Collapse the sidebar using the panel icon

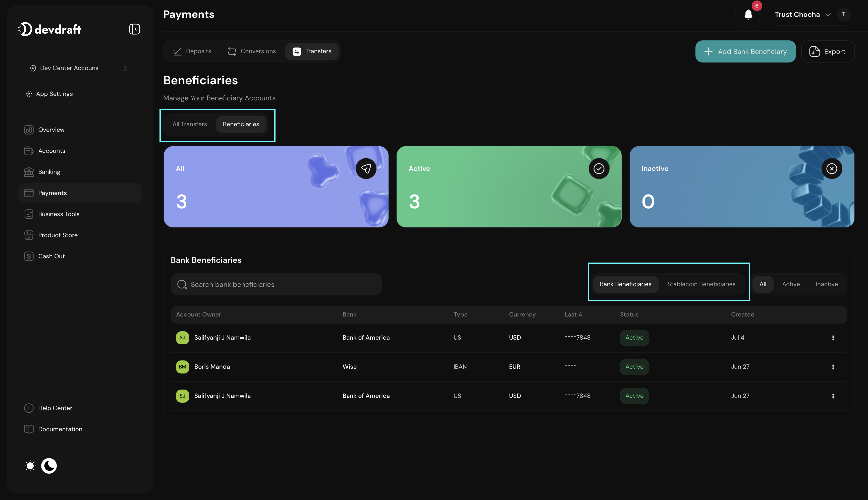pyautogui.click(x=134, y=29)
